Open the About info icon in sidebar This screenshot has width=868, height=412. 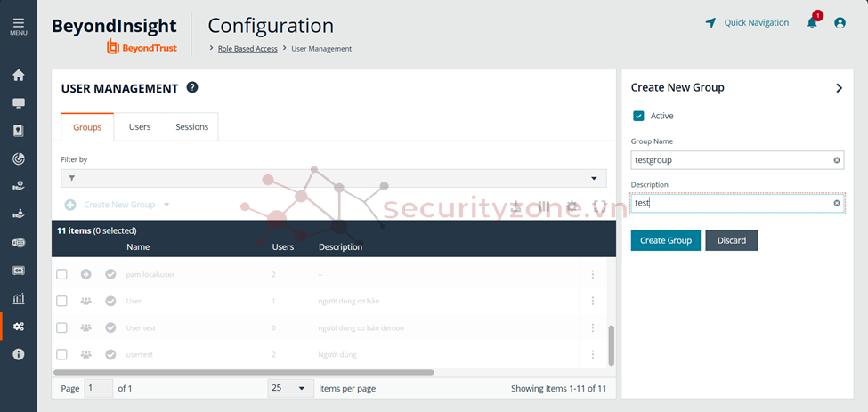pyautogui.click(x=19, y=354)
